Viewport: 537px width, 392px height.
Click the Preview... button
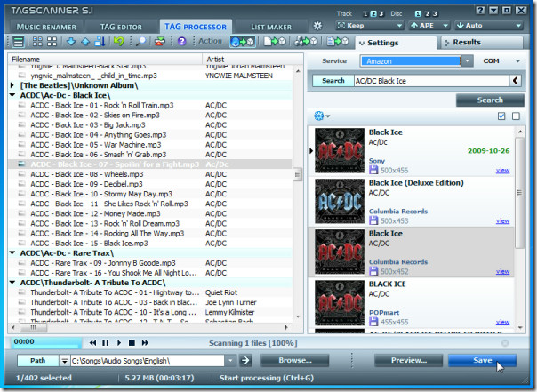(x=409, y=360)
